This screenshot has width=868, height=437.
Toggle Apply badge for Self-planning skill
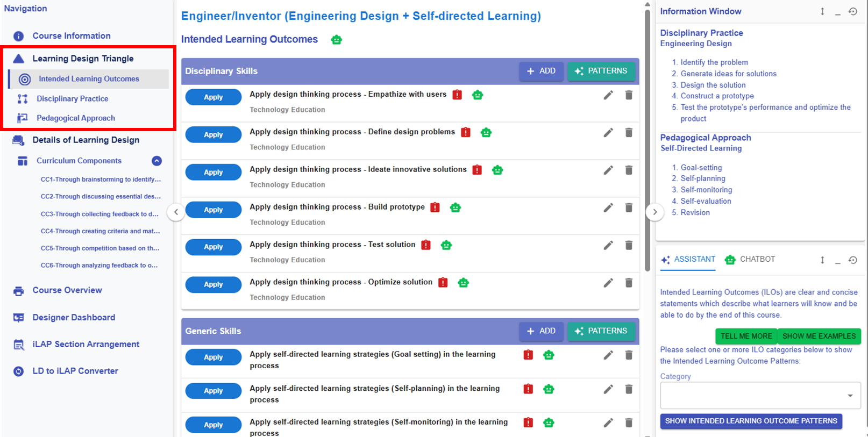point(213,391)
